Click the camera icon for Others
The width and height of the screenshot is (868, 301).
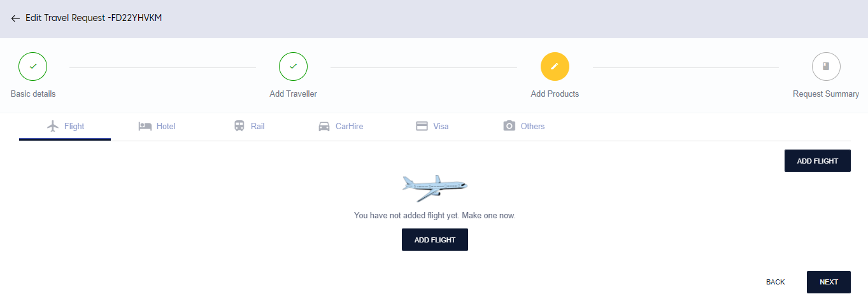pos(509,126)
